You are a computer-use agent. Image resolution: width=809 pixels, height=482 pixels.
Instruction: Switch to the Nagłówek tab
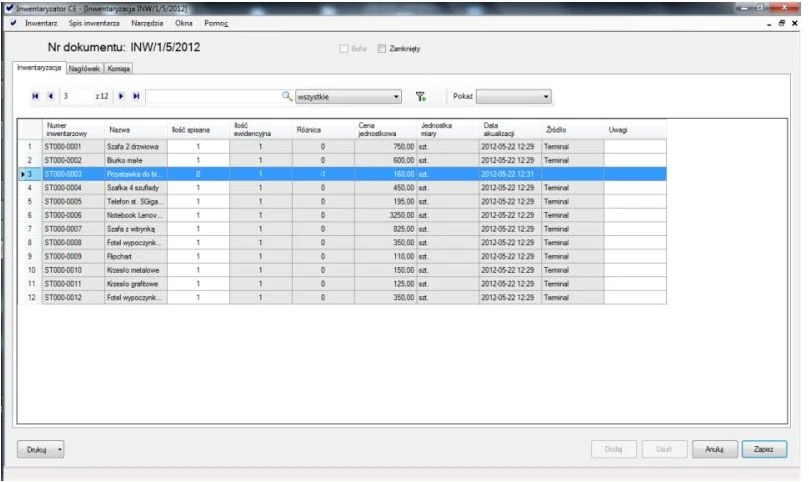coord(84,68)
